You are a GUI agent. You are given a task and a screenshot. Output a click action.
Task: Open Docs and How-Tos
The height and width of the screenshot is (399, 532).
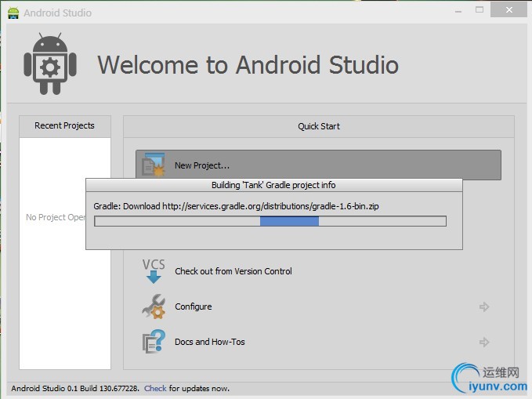tap(210, 342)
